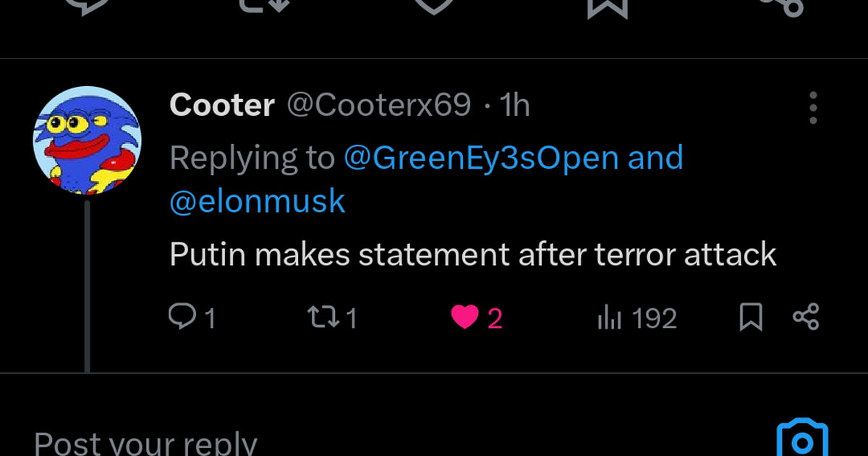Open the Cooter display name profile
The width and height of the screenshot is (868, 456).
coord(221,106)
